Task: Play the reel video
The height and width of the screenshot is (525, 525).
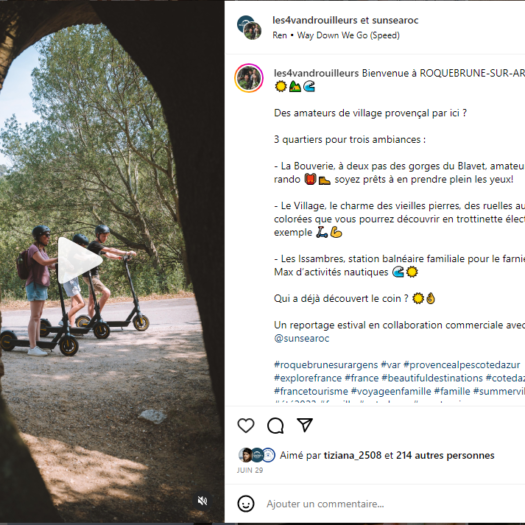Action: point(80,260)
